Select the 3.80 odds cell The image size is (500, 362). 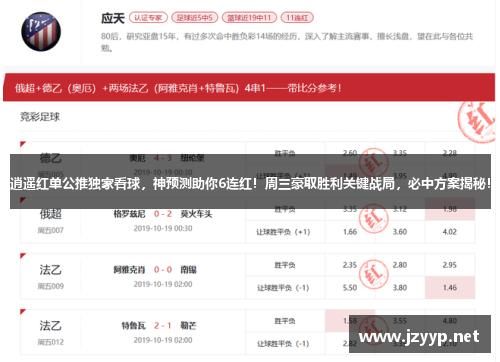click(x=400, y=288)
